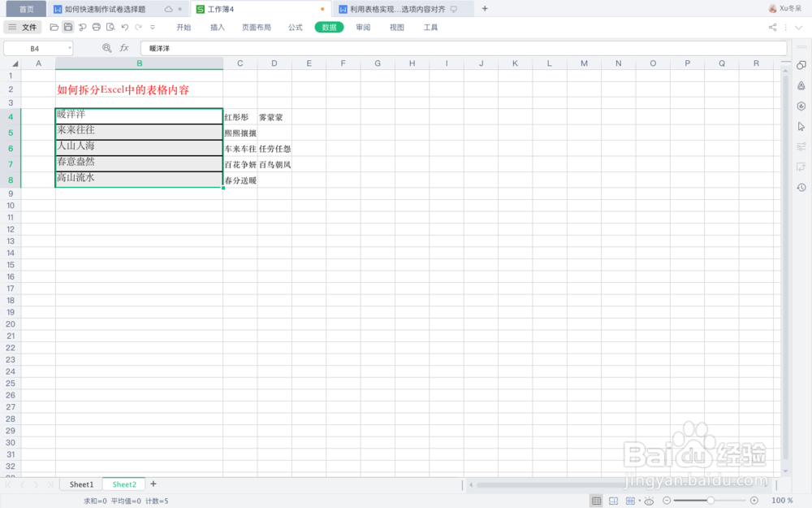Open the Name Box dropdown
The width and height of the screenshot is (812, 508).
click(x=69, y=47)
